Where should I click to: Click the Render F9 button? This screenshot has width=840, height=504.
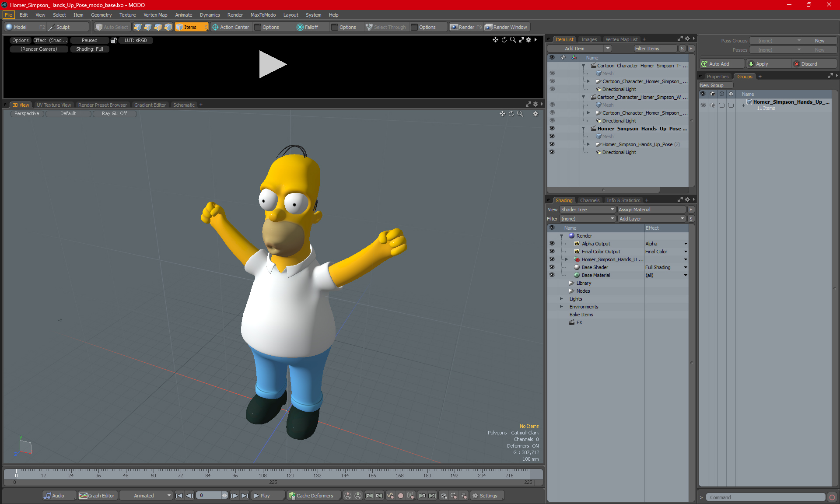click(466, 27)
